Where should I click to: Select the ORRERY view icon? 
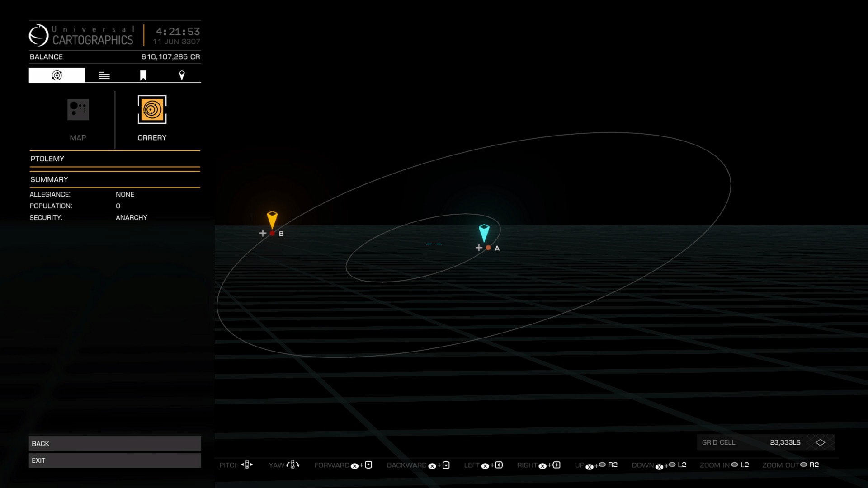tap(152, 109)
